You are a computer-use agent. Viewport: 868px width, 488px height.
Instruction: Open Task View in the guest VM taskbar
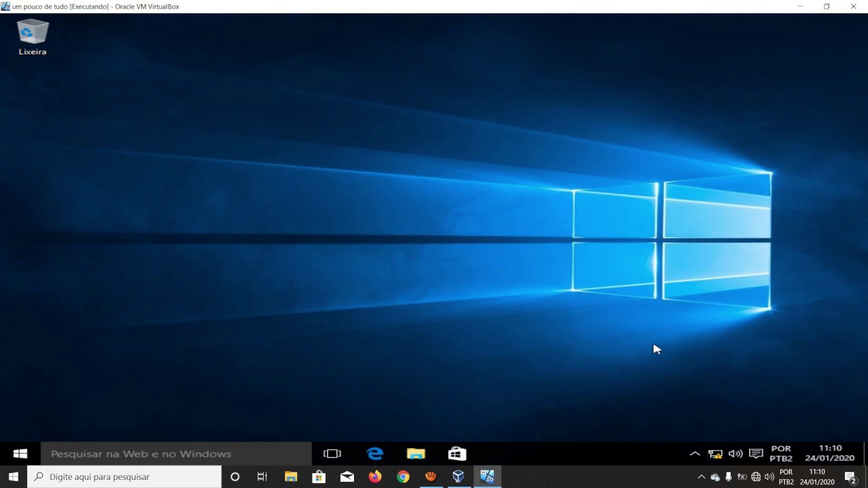(x=332, y=453)
